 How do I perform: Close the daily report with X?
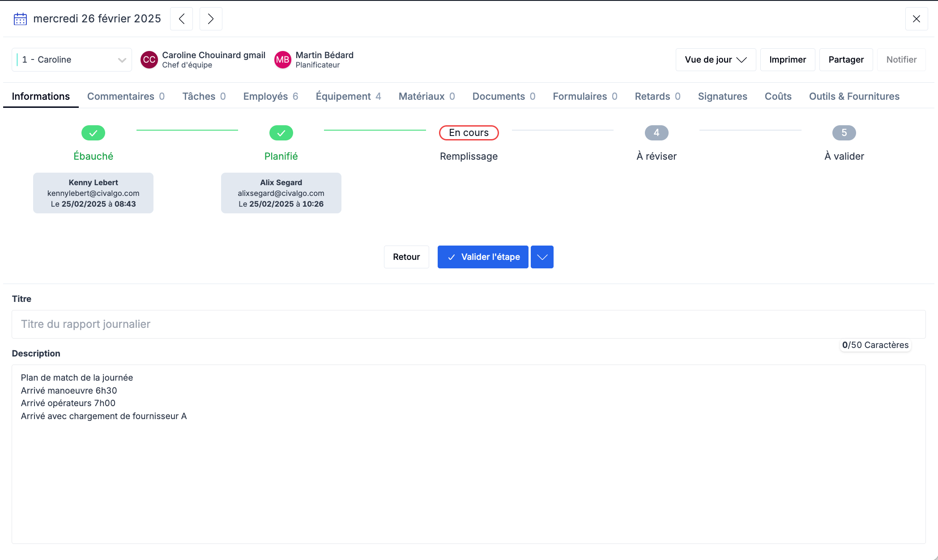(916, 19)
